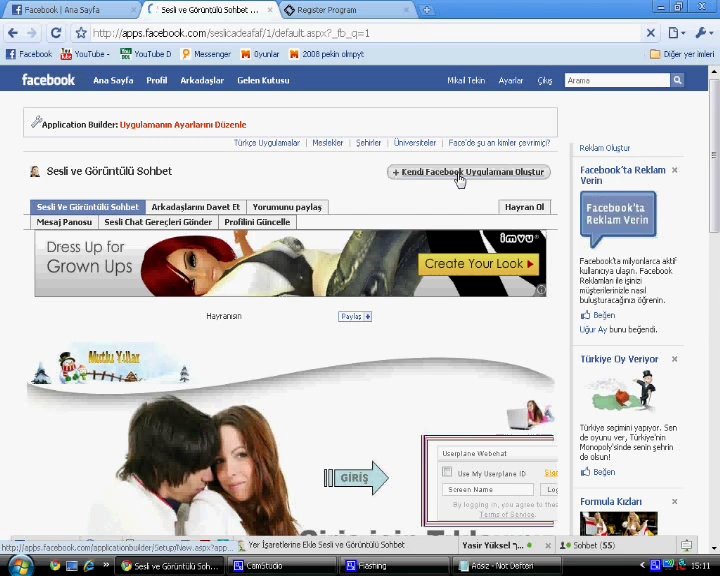The height and width of the screenshot is (576, 720).
Task: Click the Paylaş share button
Action: 354,316
